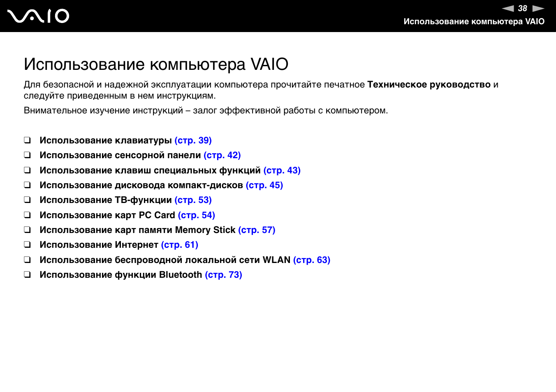
Task: Click bold text 'Техническое руководство'
Action: click(x=429, y=85)
